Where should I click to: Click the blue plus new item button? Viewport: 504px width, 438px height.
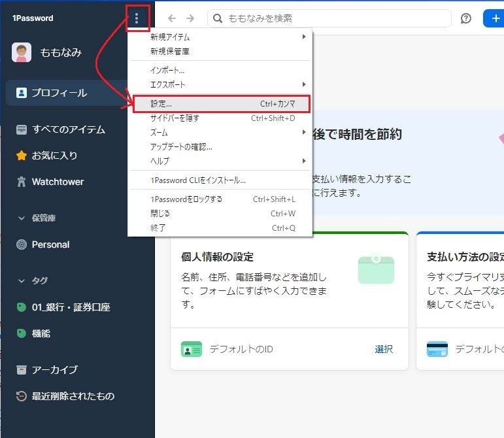pos(494,18)
